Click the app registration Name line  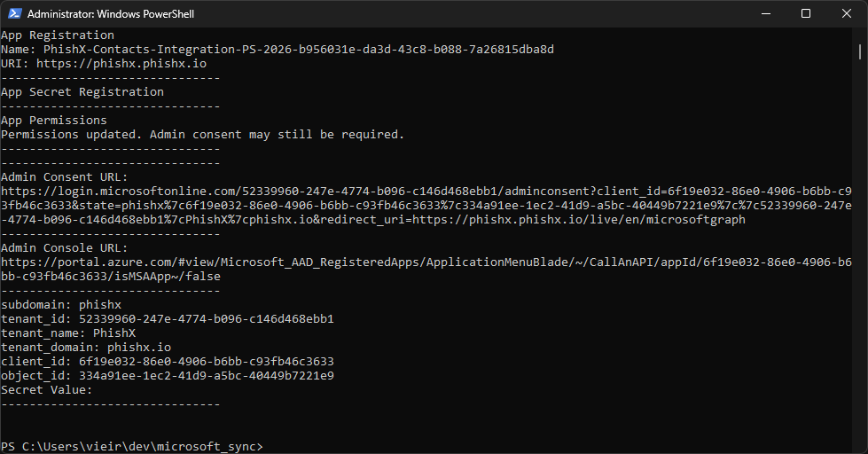point(277,50)
